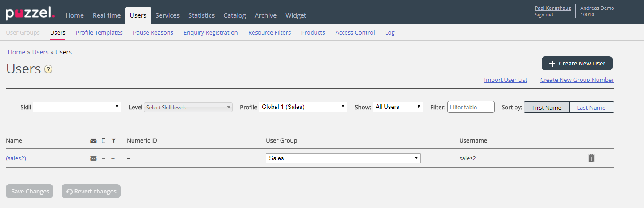
Task: Go to Profile Templates submenu
Action: click(99, 32)
